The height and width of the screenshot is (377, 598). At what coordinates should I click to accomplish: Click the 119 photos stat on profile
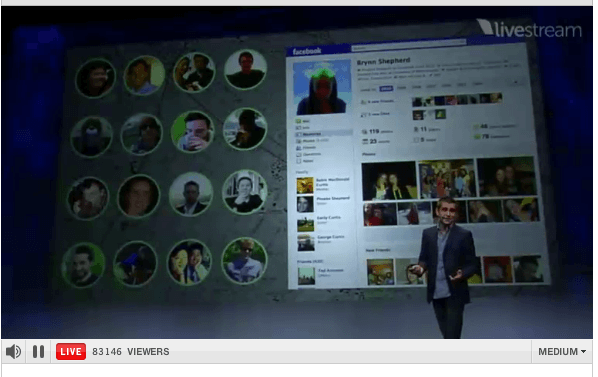376,132
